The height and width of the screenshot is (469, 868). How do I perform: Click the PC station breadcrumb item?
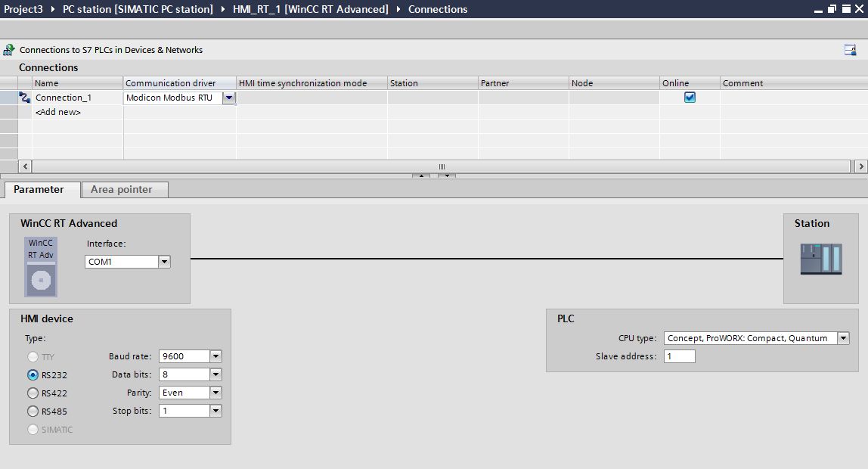tap(138, 9)
